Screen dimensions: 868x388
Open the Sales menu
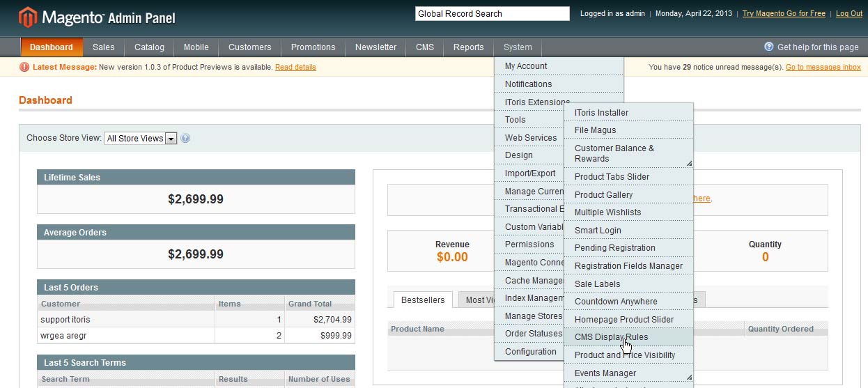[104, 47]
